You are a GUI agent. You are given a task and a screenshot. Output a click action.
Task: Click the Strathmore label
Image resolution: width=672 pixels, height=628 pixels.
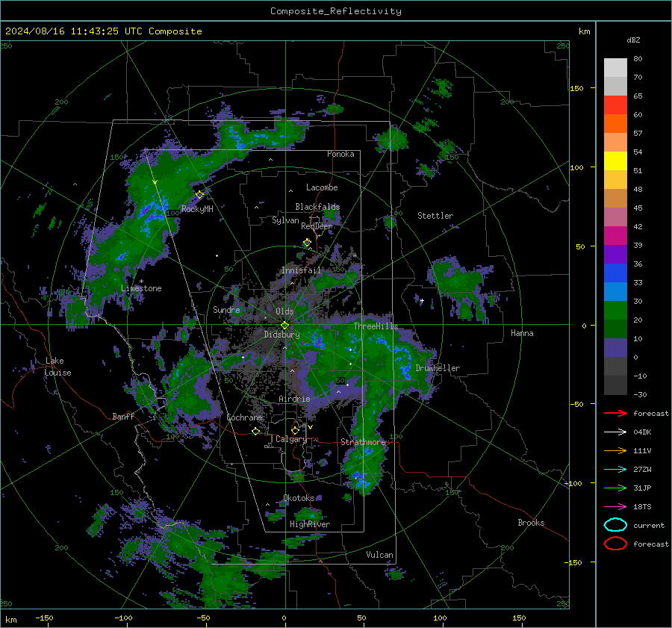(x=364, y=442)
